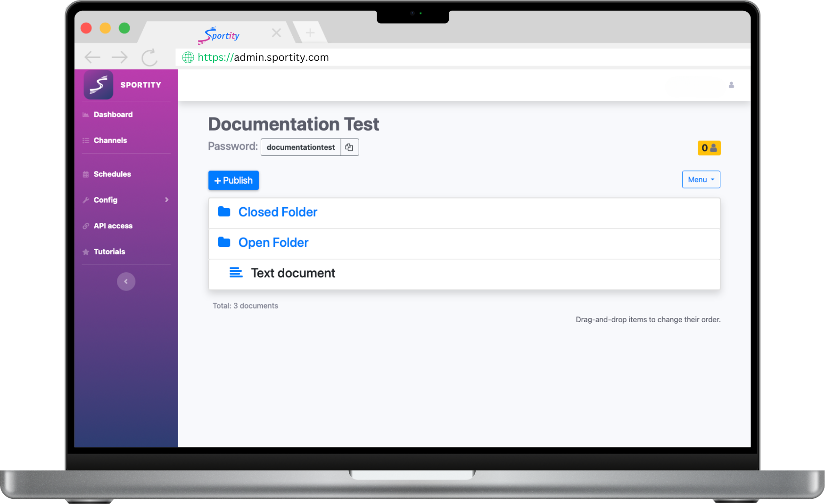The width and height of the screenshot is (825, 504).
Task: Check the viewer count badge showing 0
Action: 709,147
